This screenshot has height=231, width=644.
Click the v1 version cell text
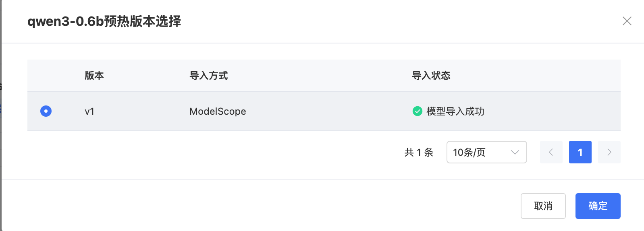pyautogui.click(x=89, y=111)
